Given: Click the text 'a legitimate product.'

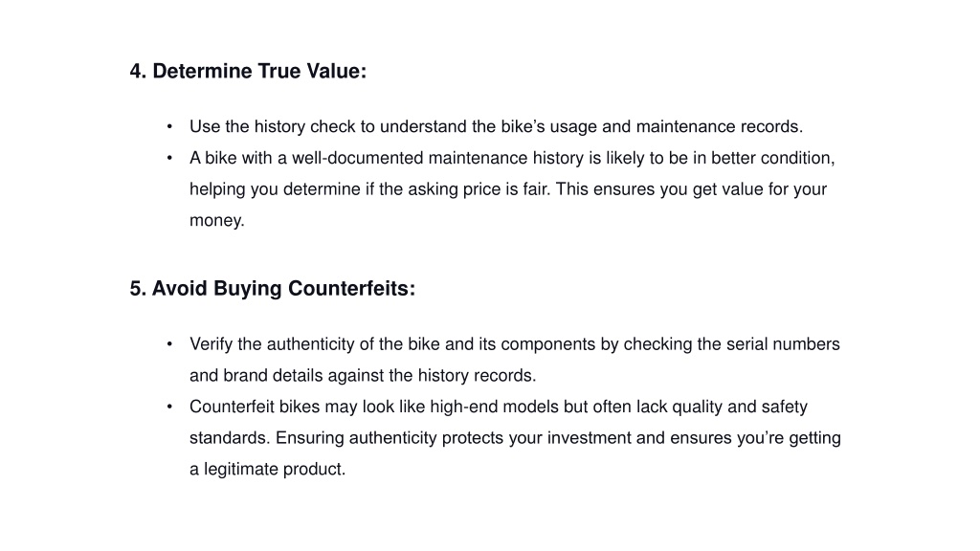Looking at the screenshot, I should 268,469.
